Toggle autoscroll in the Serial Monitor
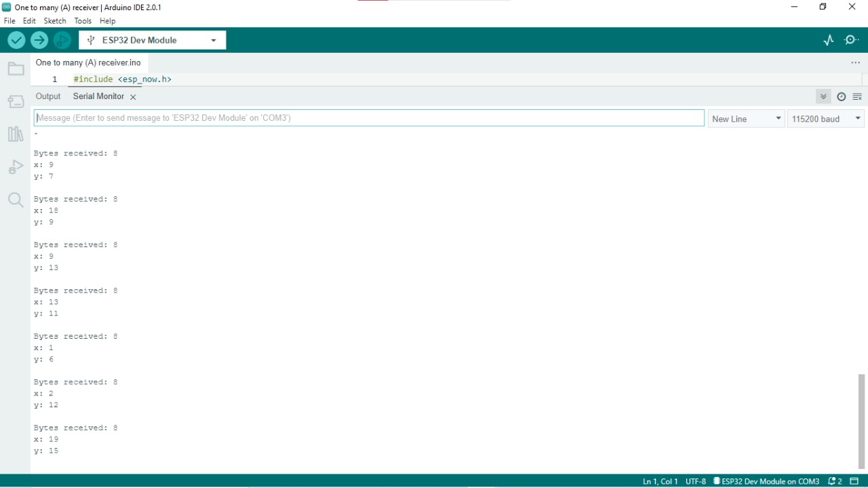Screen dimensions: 868x488 pos(823,96)
